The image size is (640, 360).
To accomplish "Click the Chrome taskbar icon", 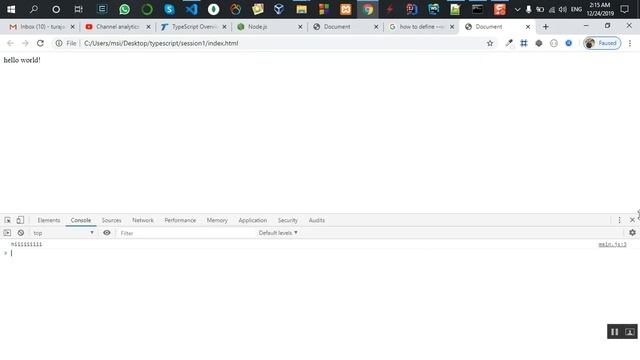I will [x=368, y=9].
